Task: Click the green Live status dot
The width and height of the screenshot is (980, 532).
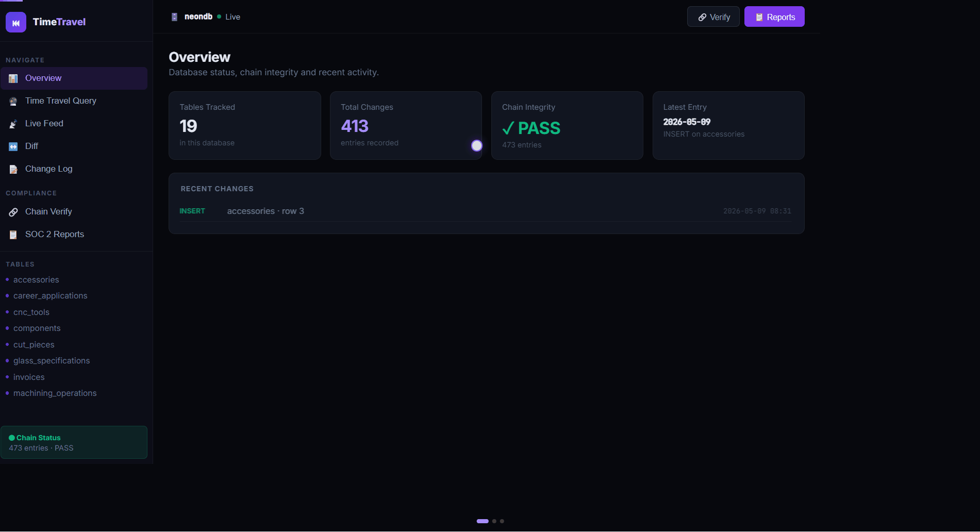Action: point(219,17)
